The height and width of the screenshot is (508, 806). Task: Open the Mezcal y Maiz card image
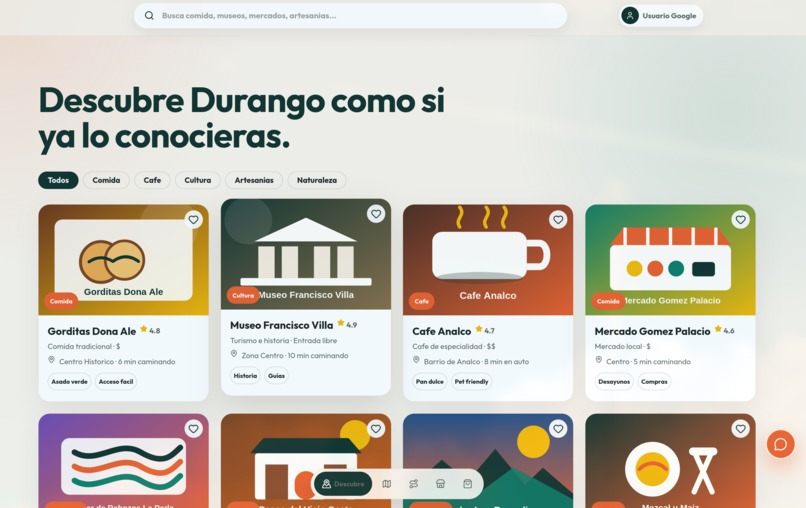pos(670,461)
